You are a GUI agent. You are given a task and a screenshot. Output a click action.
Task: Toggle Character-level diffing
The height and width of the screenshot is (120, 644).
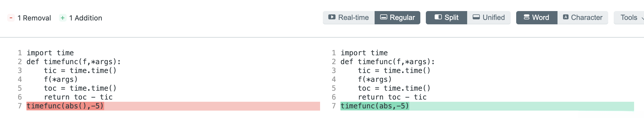583,18
